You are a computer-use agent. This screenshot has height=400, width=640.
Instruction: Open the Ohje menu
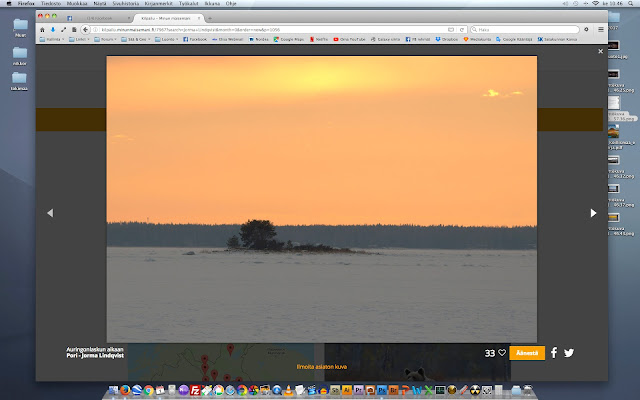[231, 3]
